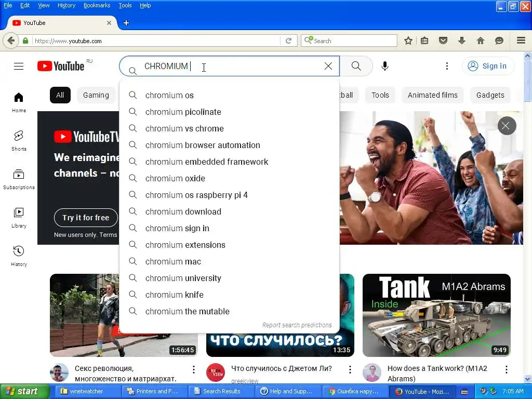
Task: Open the File menu
Action: click(x=8, y=5)
